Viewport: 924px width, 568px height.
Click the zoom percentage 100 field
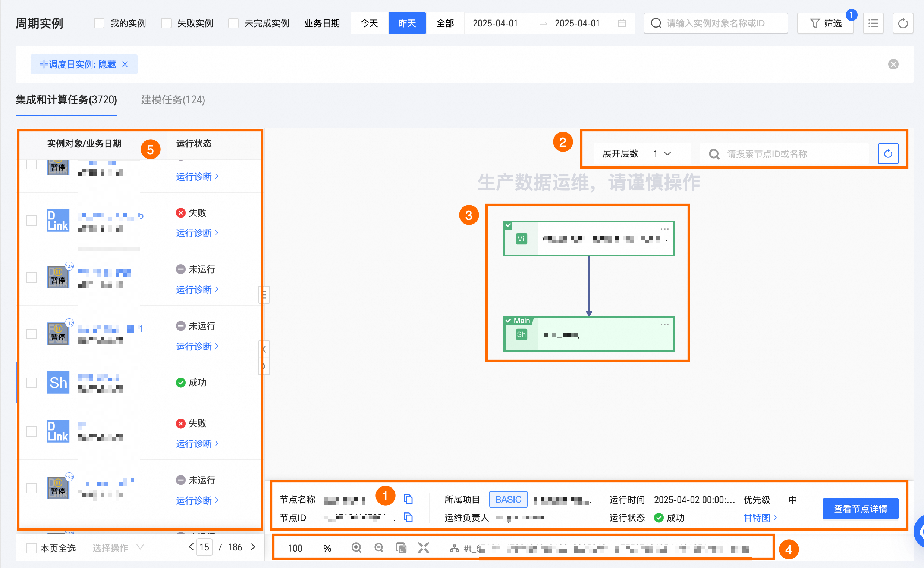pos(295,548)
